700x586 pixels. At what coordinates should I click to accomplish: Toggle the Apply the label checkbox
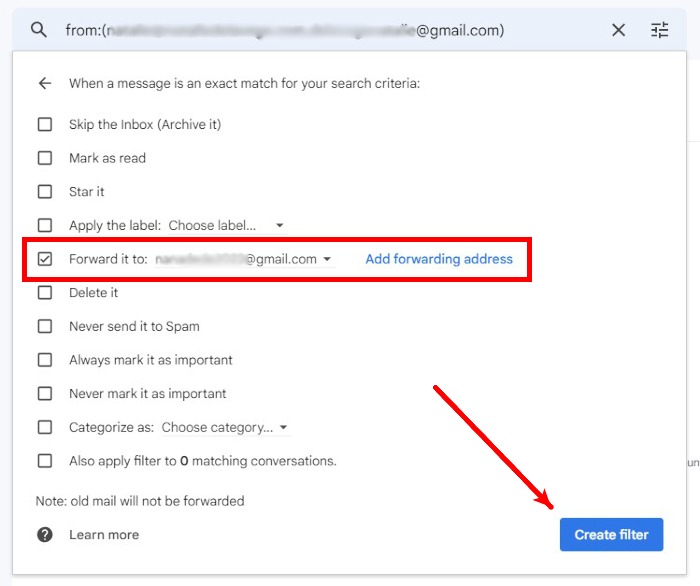coord(45,225)
